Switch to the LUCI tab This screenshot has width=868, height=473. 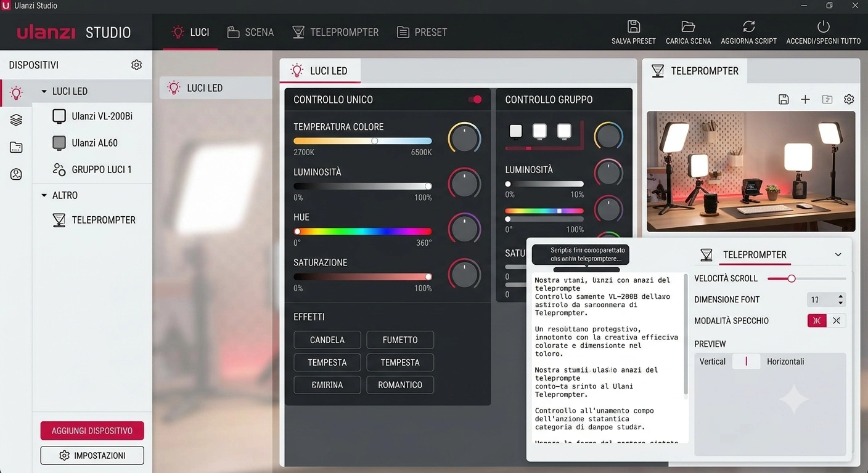point(190,32)
